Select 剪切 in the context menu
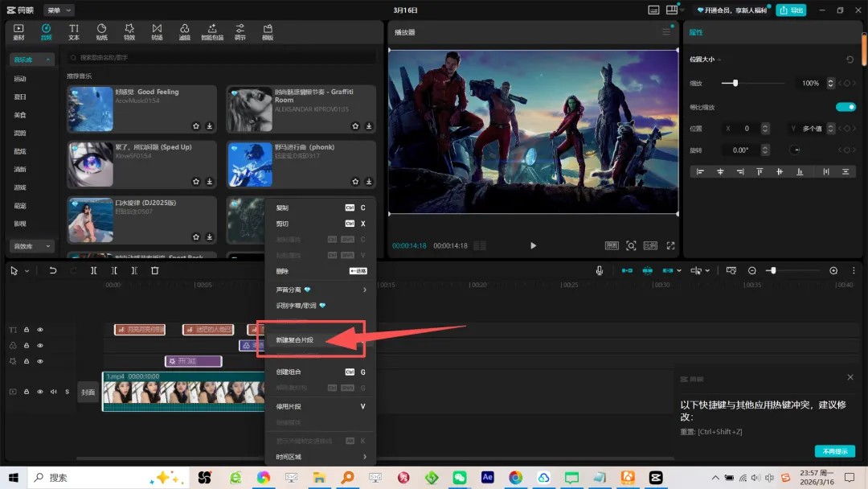Image resolution: width=868 pixels, height=489 pixels. coord(321,224)
